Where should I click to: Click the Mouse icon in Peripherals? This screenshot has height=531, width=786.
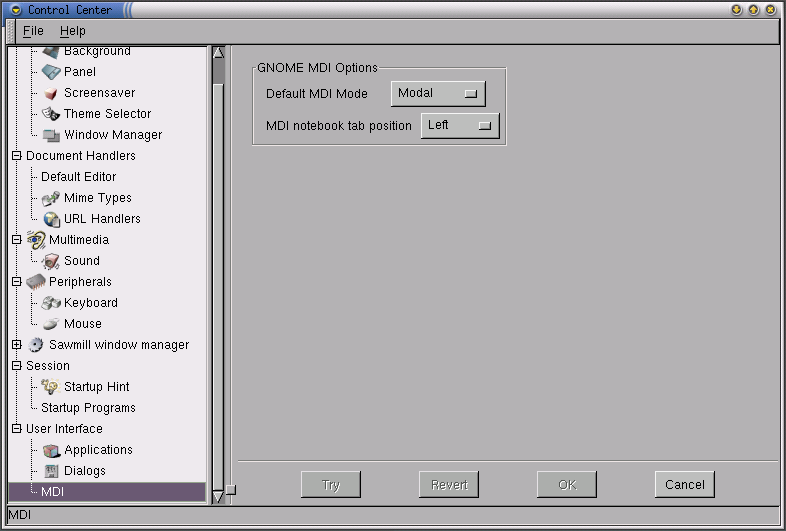pos(51,324)
